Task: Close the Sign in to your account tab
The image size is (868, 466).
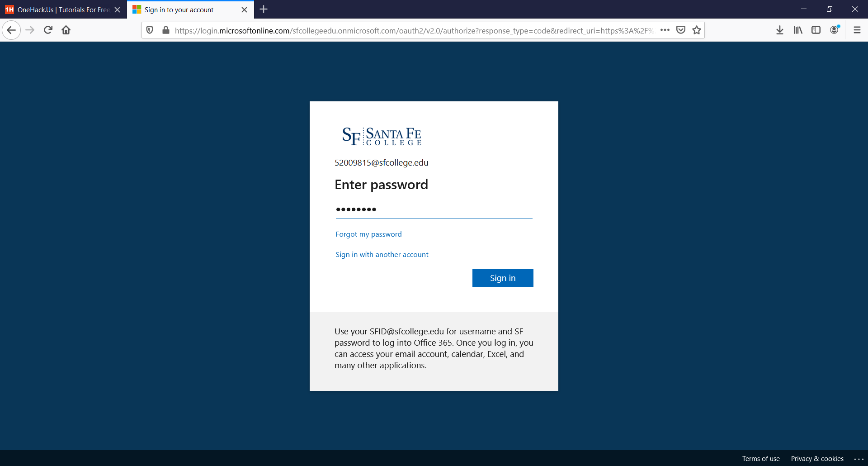Action: [245, 10]
